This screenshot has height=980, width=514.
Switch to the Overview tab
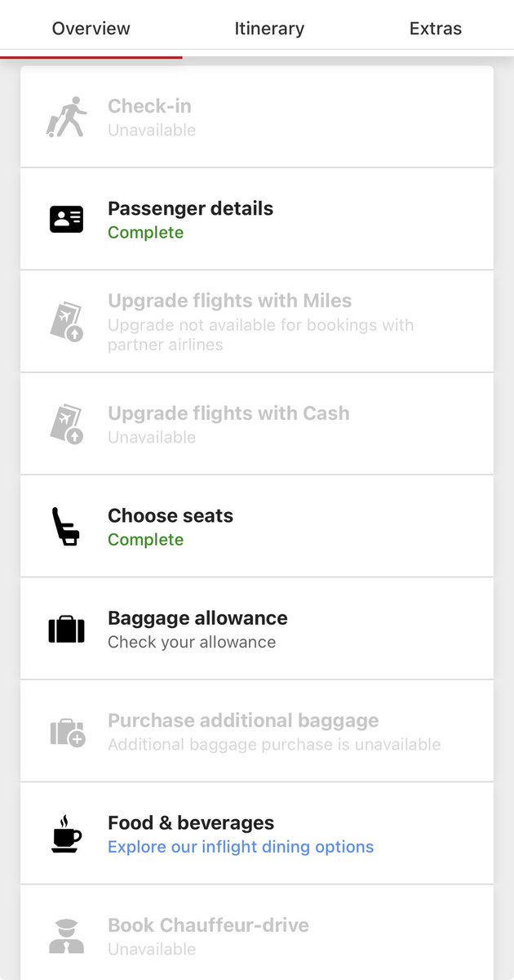(91, 29)
